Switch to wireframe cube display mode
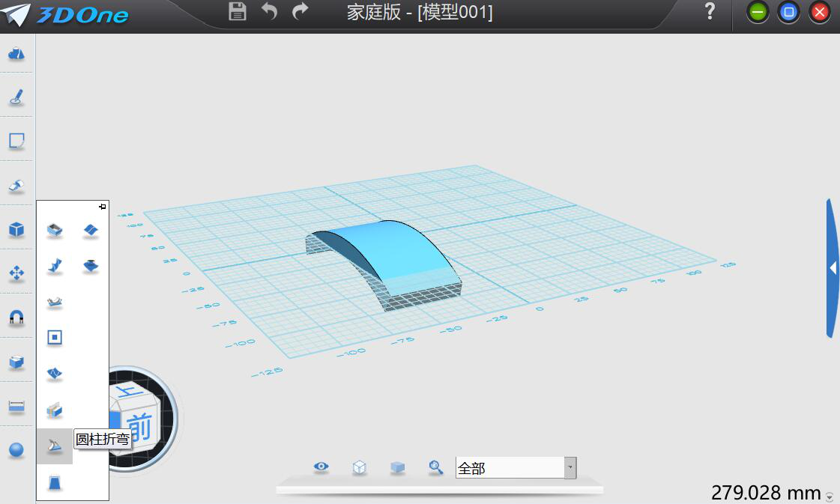Screen dimensions: 840x504 click(x=360, y=467)
